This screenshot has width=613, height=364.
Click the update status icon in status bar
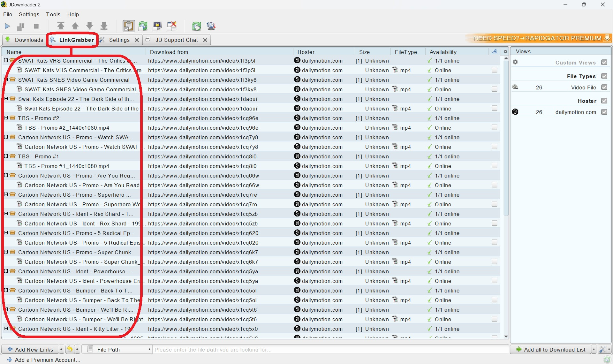tap(607, 360)
